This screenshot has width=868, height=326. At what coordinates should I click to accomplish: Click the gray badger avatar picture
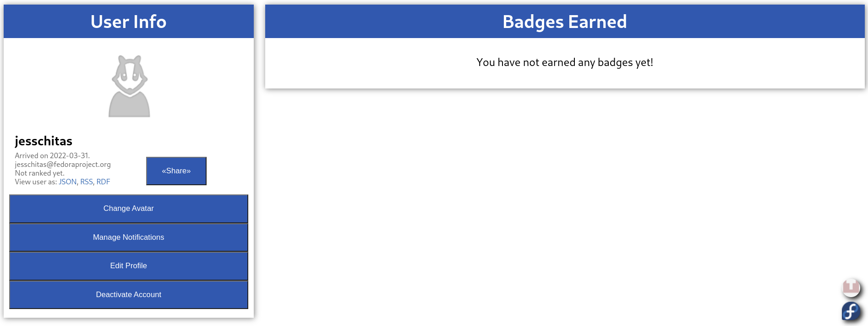[129, 86]
